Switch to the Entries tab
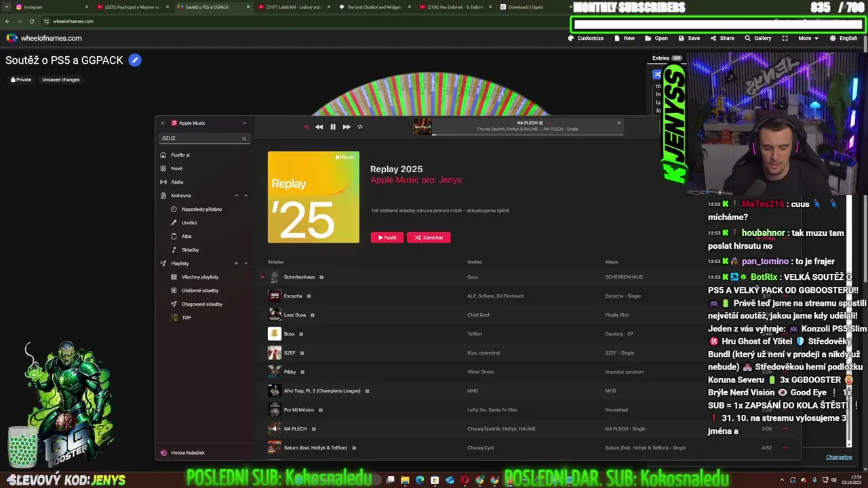The image size is (868, 488). coord(667,58)
